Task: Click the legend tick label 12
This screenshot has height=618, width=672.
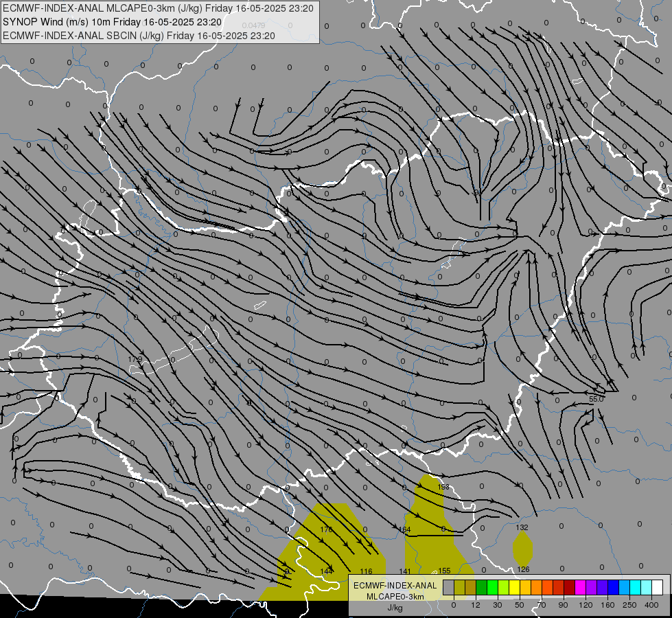Action: pyautogui.click(x=476, y=605)
